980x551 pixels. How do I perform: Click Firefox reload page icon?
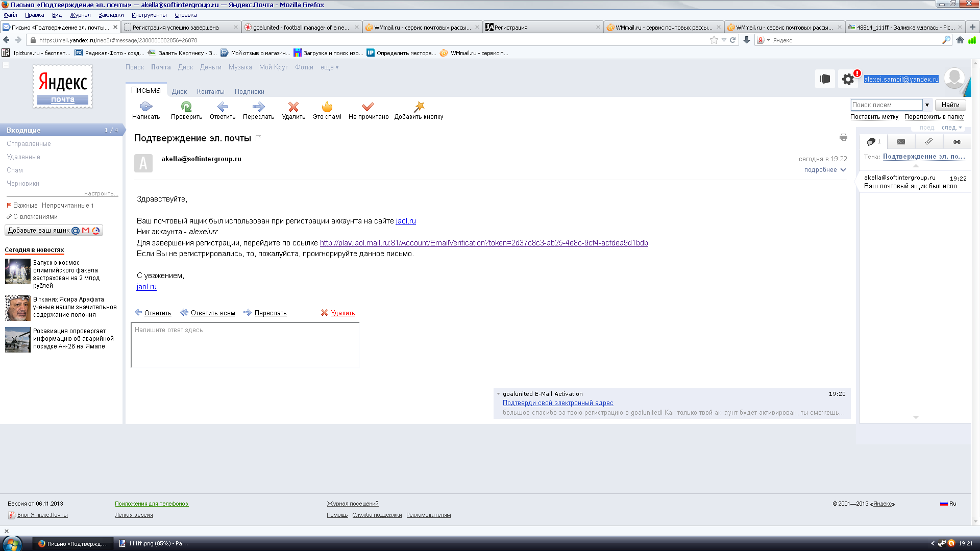click(x=732, y=40)
